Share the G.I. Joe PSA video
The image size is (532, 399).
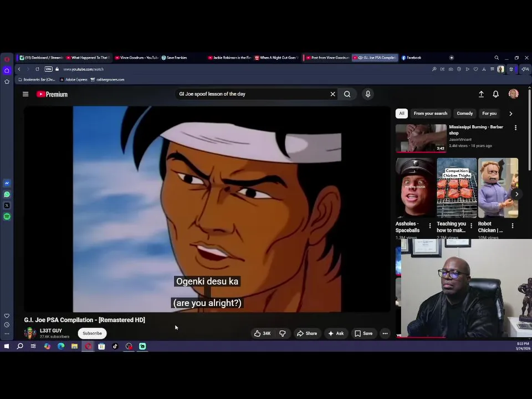coord(307,333)
